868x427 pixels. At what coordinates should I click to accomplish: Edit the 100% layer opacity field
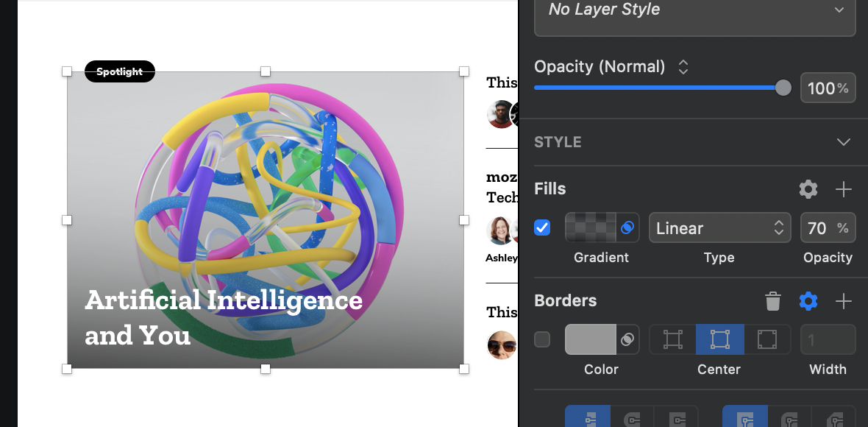tap(828, 88)
